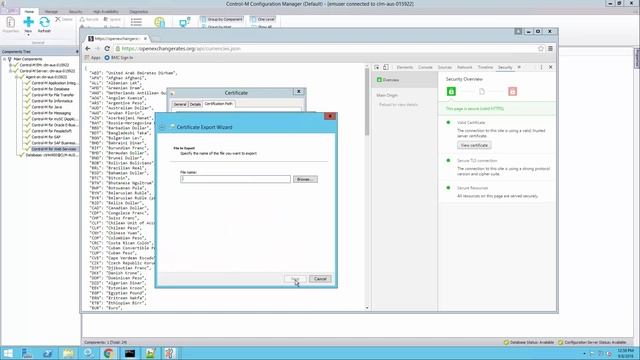Select the Certification Path tab

(x=218, y=104)
